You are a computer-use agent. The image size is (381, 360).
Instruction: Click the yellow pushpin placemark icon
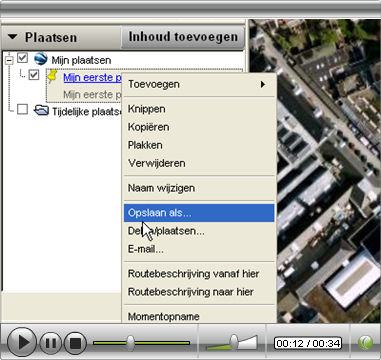pyautogui.click(x=52, y=76)
